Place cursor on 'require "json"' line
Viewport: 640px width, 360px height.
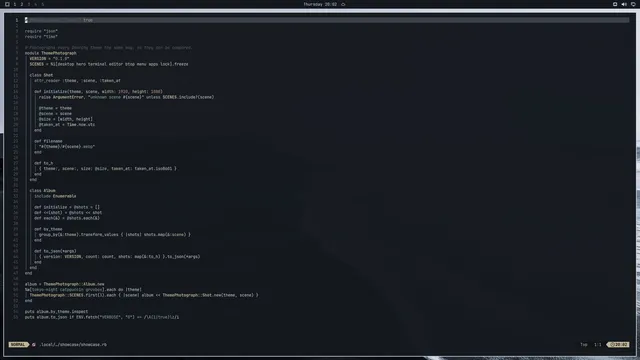click(41, 31)
